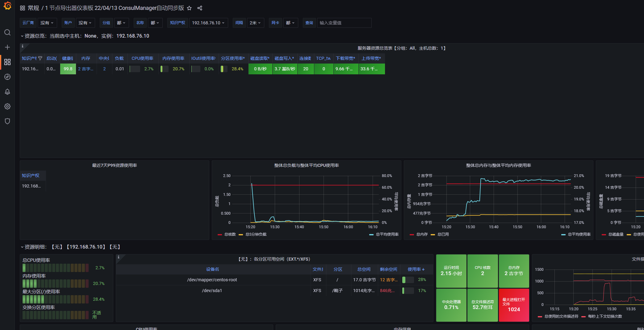Click the 运行时间 2.15 小时 stat tile

pos(451,271)
